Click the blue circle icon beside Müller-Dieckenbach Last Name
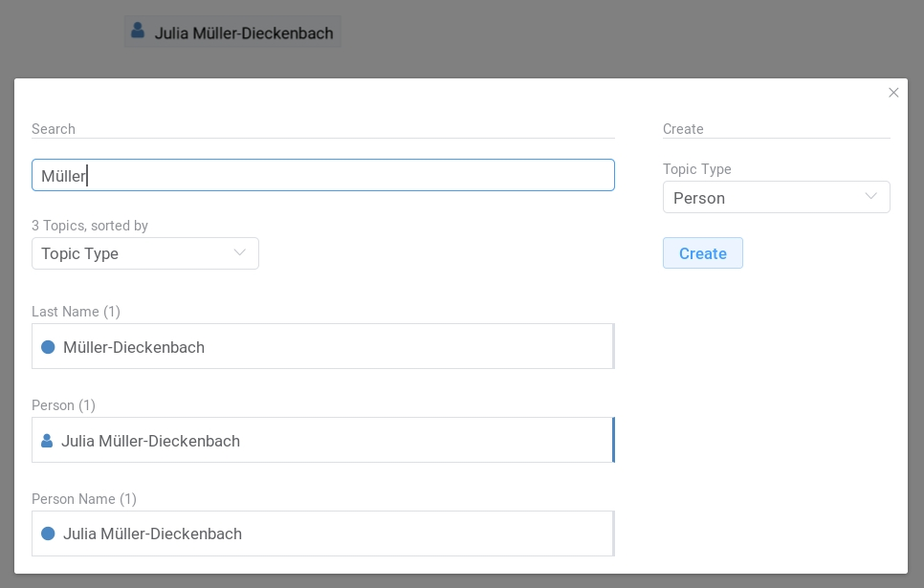This screenshot has height=588, width=924. point(48,347)
